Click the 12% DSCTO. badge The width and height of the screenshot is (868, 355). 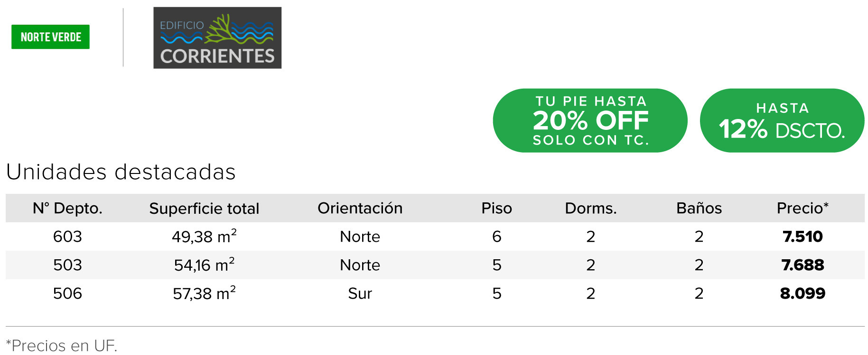pyautogui.click(x=782, y=120)
